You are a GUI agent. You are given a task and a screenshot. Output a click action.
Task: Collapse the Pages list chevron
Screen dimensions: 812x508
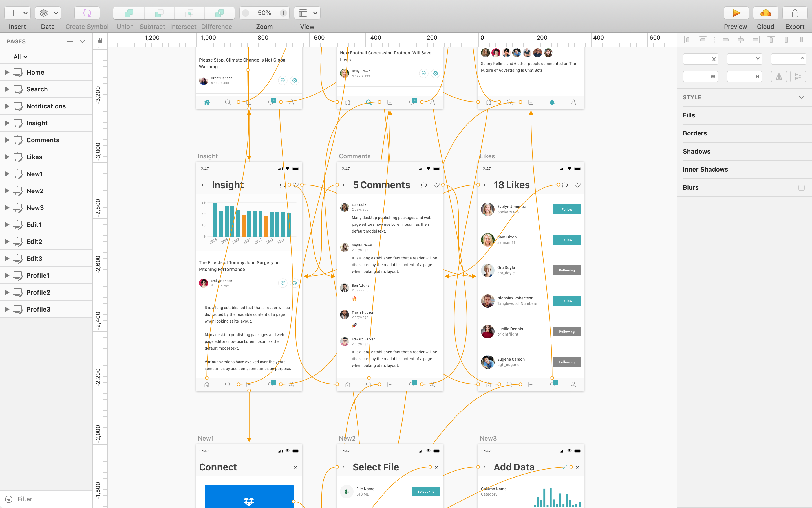click(x=82, y=41)
